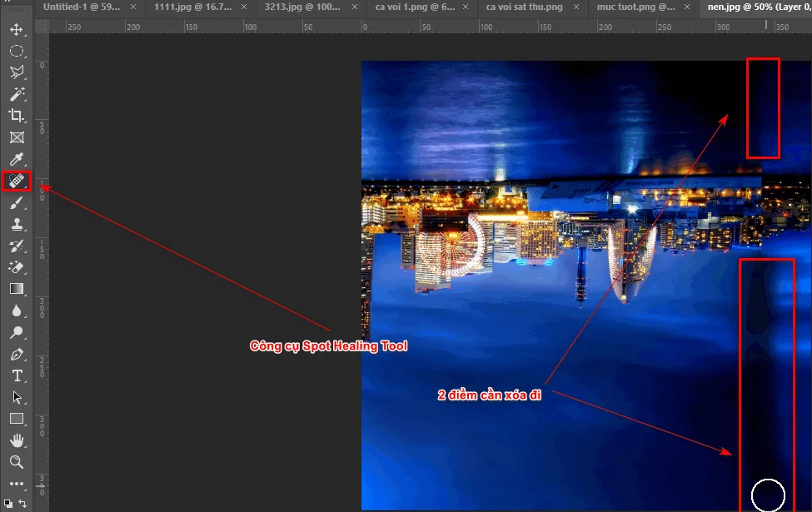Screen dimensions: 812x512
Task: Select the Clone Stamp tool
Action: click(x=17, y=223)
